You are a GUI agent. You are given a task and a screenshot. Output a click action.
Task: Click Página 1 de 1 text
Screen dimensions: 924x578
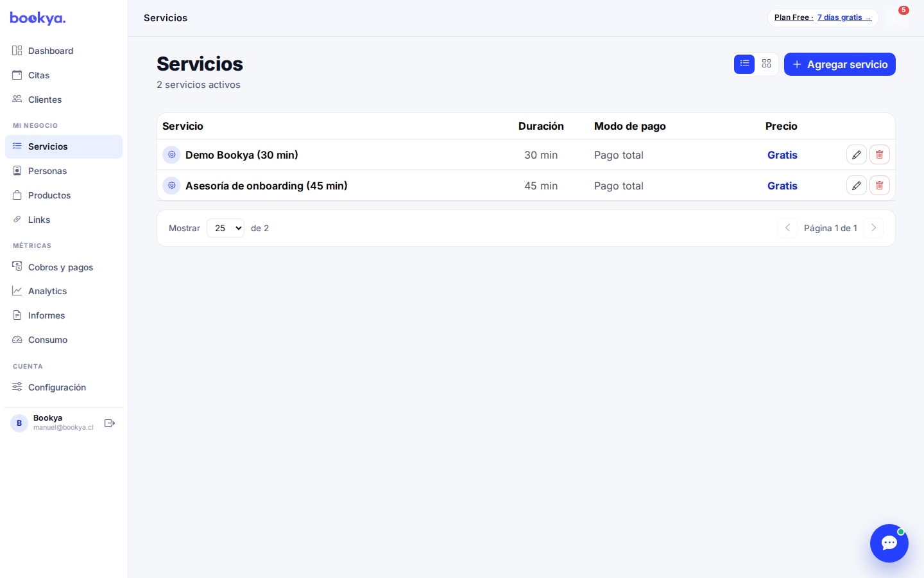pos(830,228)
